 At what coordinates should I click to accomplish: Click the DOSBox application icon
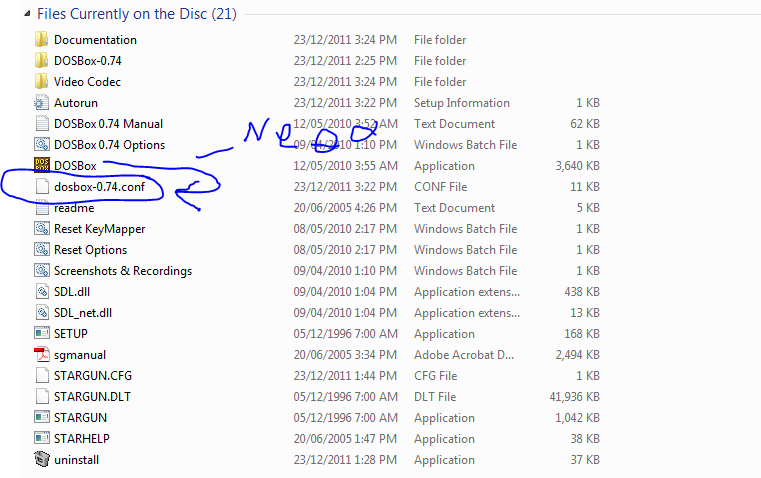[x=41, y=166]
